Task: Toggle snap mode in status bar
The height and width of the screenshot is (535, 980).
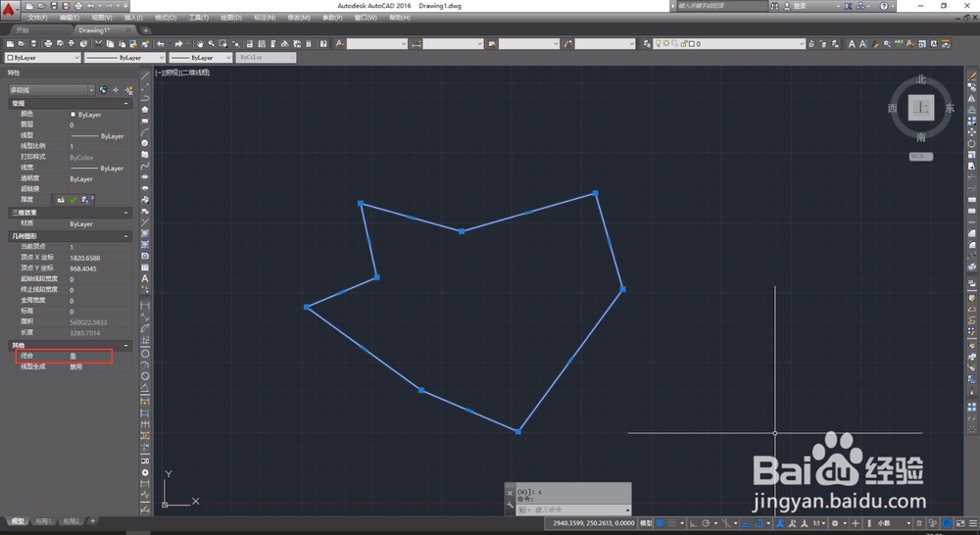Action: [x=672, y=523]
